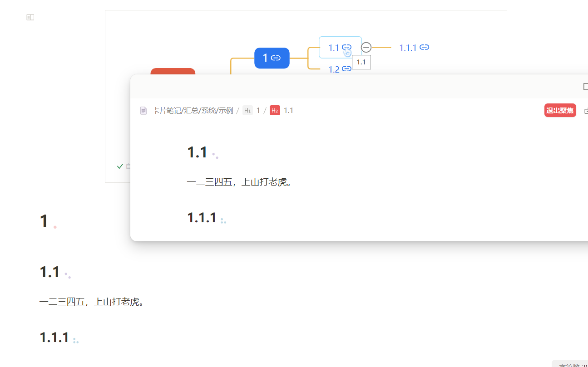Click the dots beside popup heading 1.1
588x367 pixels.
pos(215,156)
